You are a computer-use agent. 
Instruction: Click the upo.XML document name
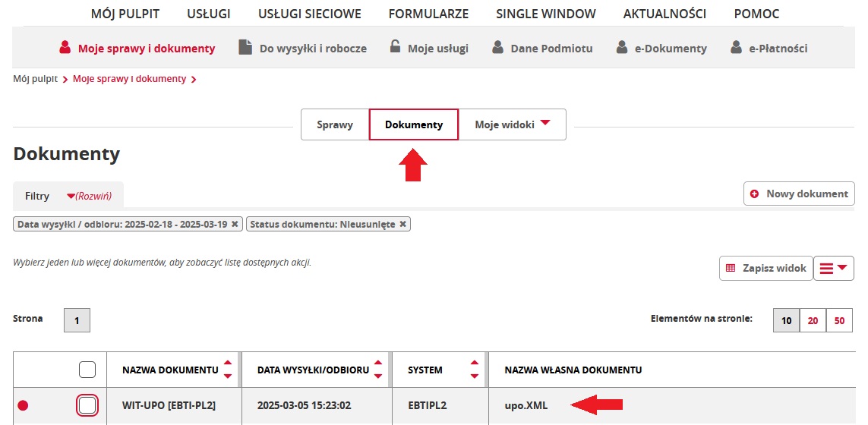coord(526,405)
